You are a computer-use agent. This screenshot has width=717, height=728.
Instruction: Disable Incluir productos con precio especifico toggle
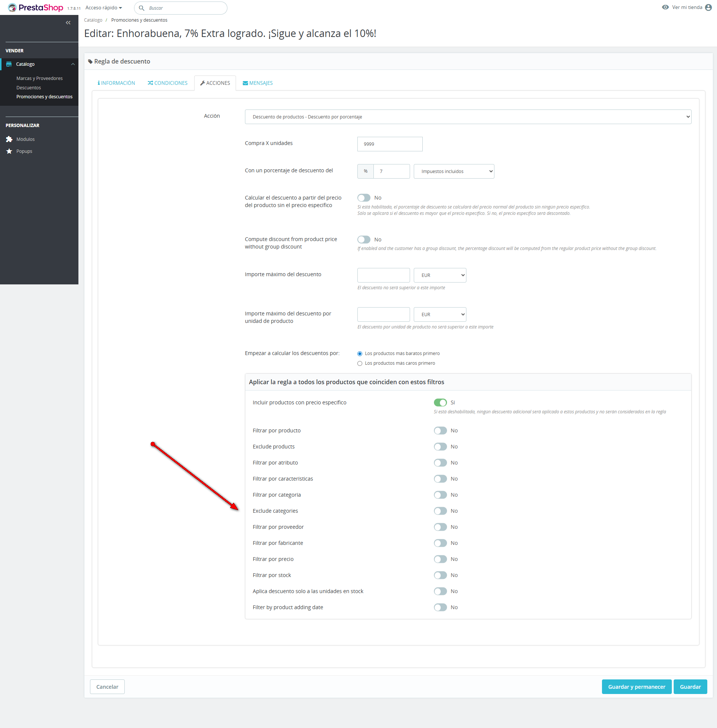pos(440,402)
